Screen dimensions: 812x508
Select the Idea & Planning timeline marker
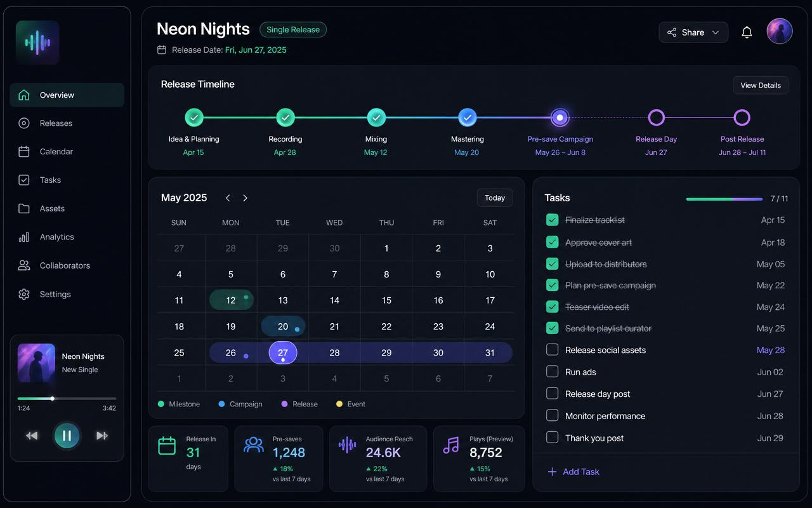coord(194,117)
